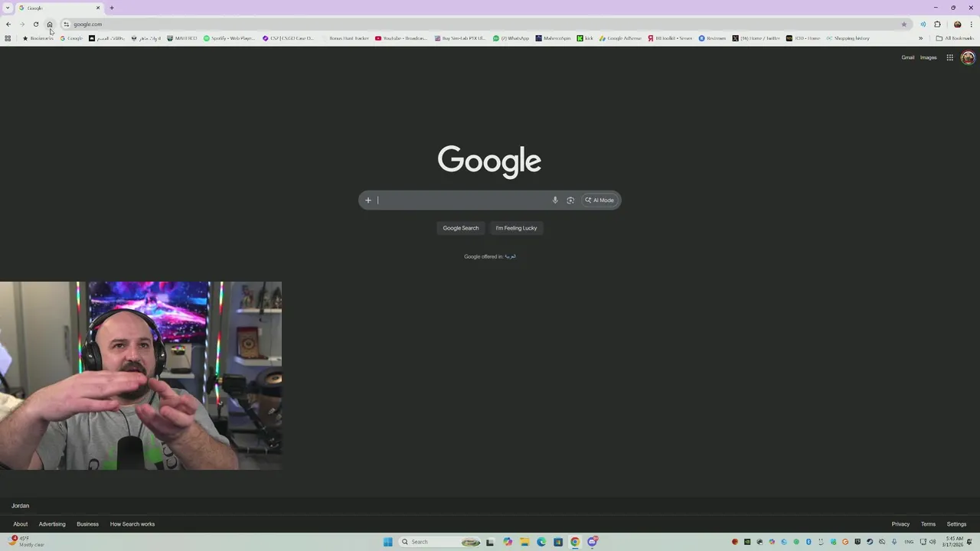This screenshot has width=980, height=551.
Task: Click the media control icon in the toolbar
Action: point(923,24)
